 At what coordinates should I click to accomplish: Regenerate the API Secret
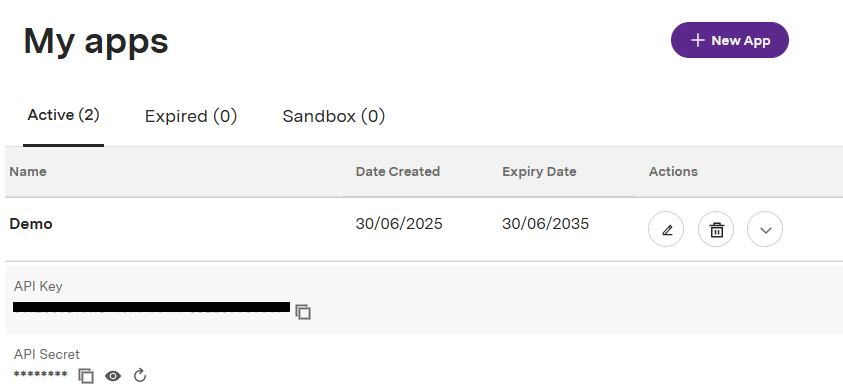pos(140,375)
